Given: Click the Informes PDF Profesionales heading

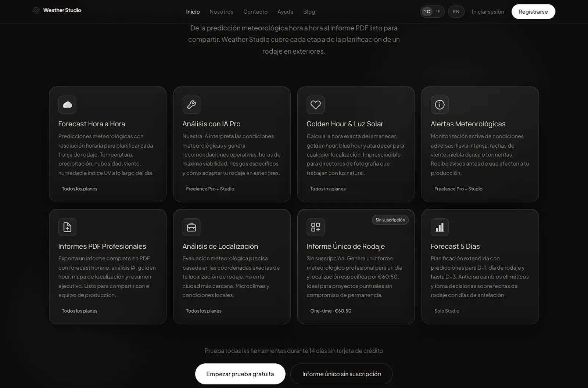Looking at the screenshot, I should point(102,246).
